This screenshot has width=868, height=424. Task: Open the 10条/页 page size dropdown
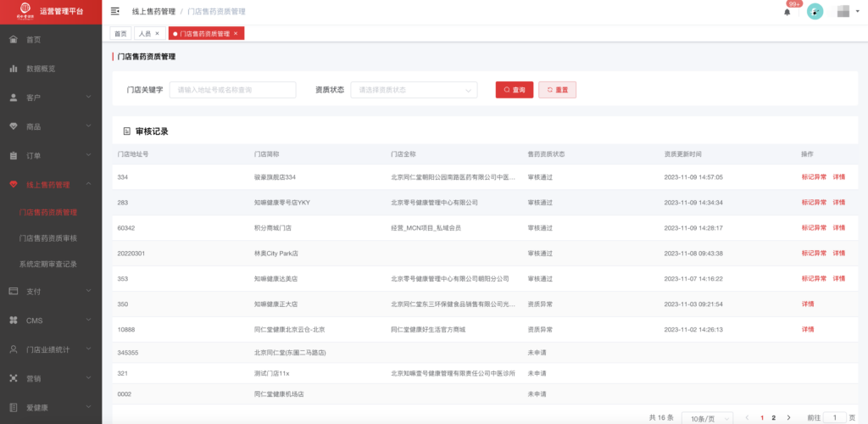(x=708, y=418)
